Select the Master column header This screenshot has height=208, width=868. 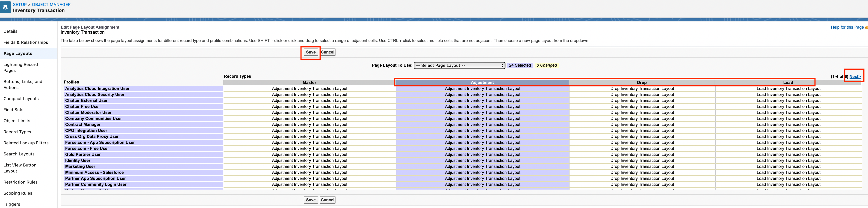[x=309, y=83]
